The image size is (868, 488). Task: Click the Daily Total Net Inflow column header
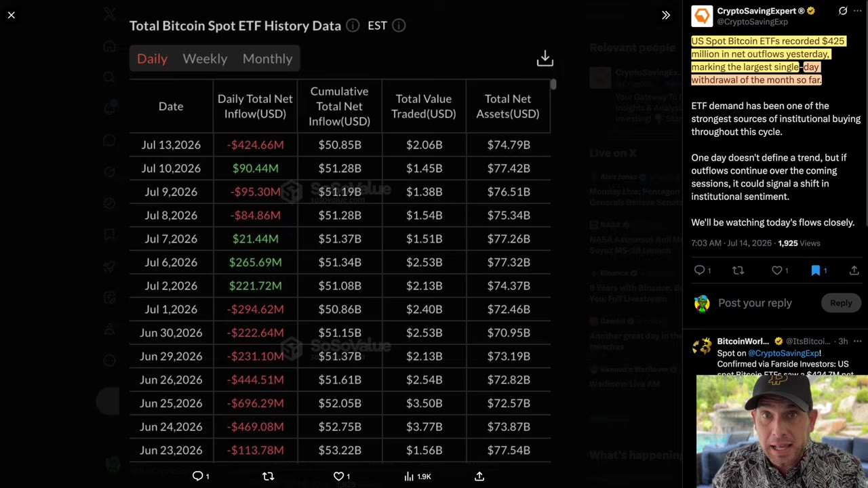pyautogui.click(x=255, y=106)
